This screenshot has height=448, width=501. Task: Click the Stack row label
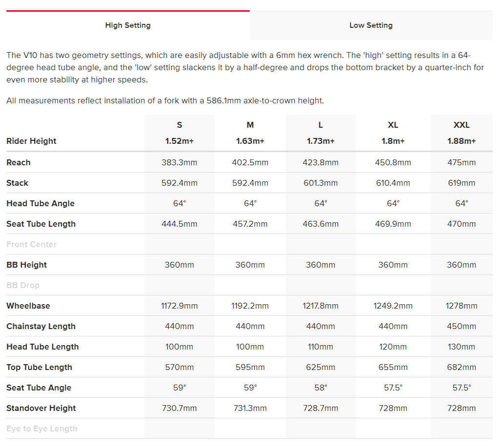click(x=18, y=183)
